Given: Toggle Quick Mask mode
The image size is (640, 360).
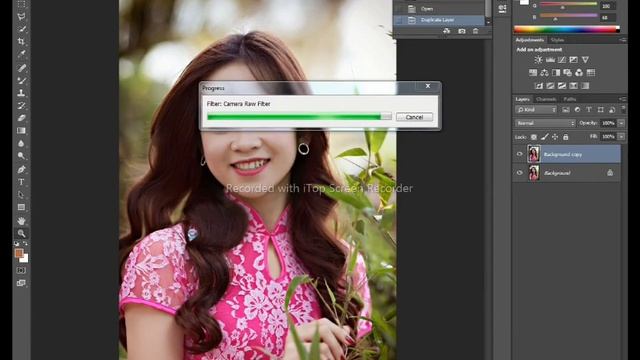Looking at the screenshot, I should [21, 270].
